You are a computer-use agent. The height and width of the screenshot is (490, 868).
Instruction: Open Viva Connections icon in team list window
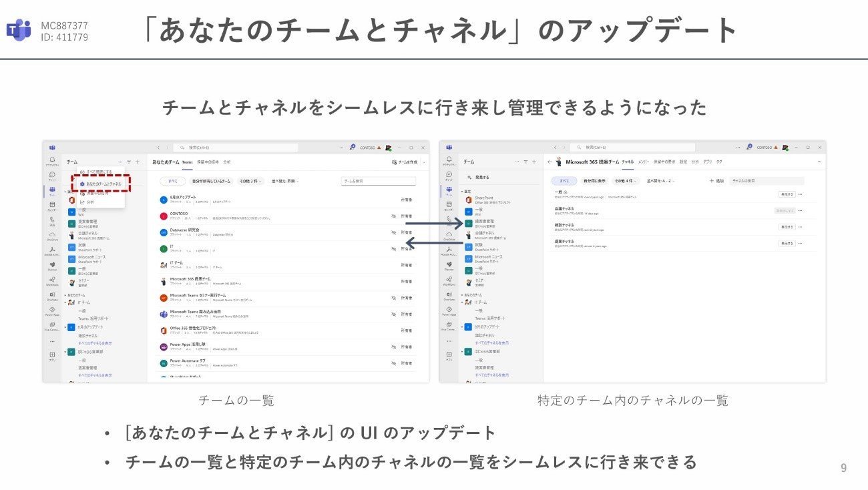(x=51, y=326)
